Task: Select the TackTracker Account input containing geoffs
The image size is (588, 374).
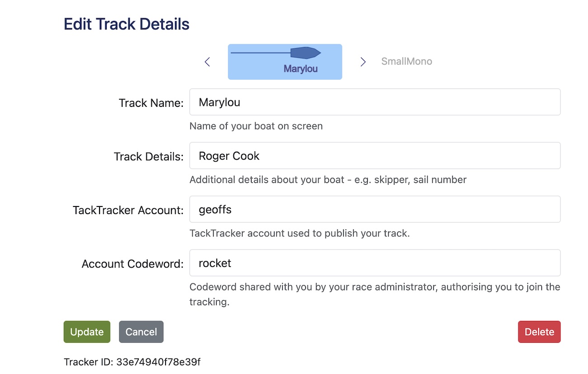Action: click(375, 210)
